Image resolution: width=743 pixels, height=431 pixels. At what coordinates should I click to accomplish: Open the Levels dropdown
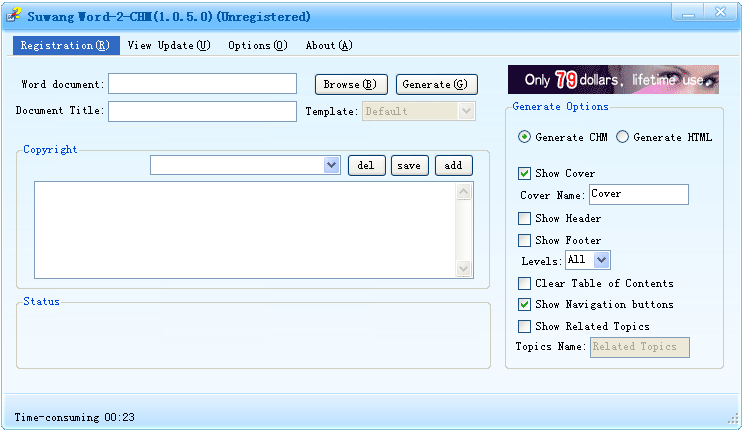tap(588, 260)
